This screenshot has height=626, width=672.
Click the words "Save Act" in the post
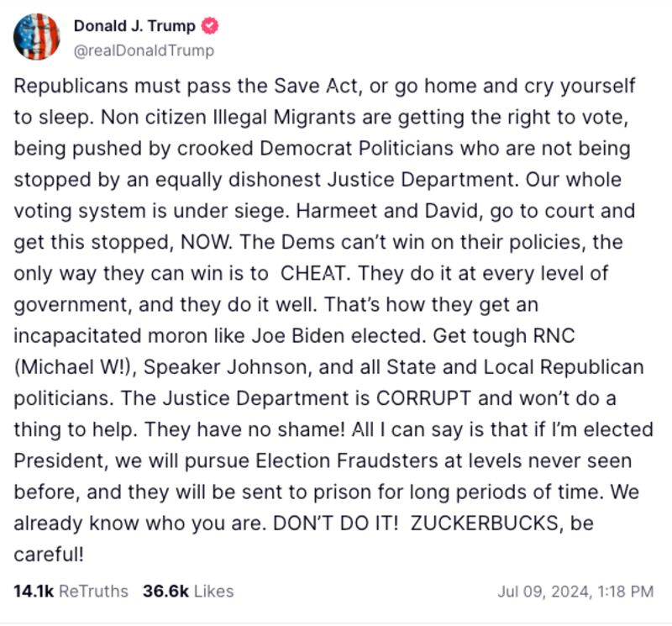pos(309,87)
